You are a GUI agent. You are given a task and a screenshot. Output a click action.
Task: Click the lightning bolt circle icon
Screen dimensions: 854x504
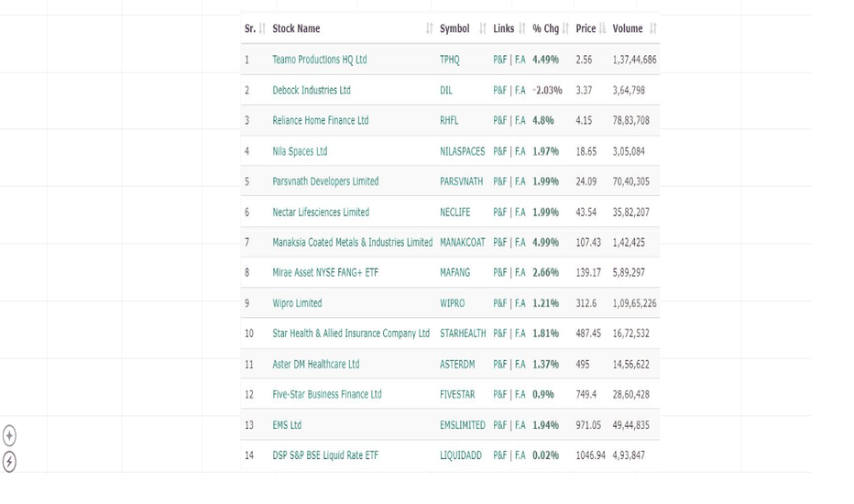coord(9,462)
